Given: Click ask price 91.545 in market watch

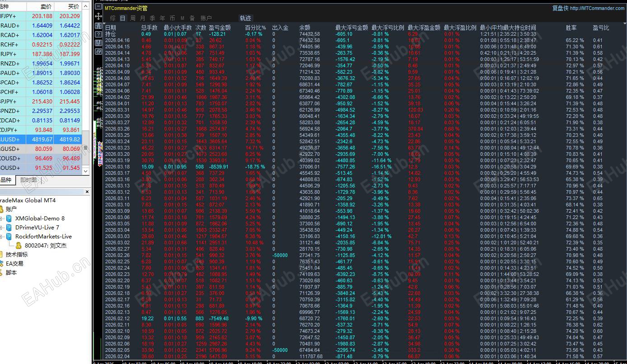Looking at the screenshot, I should (71, 168).
